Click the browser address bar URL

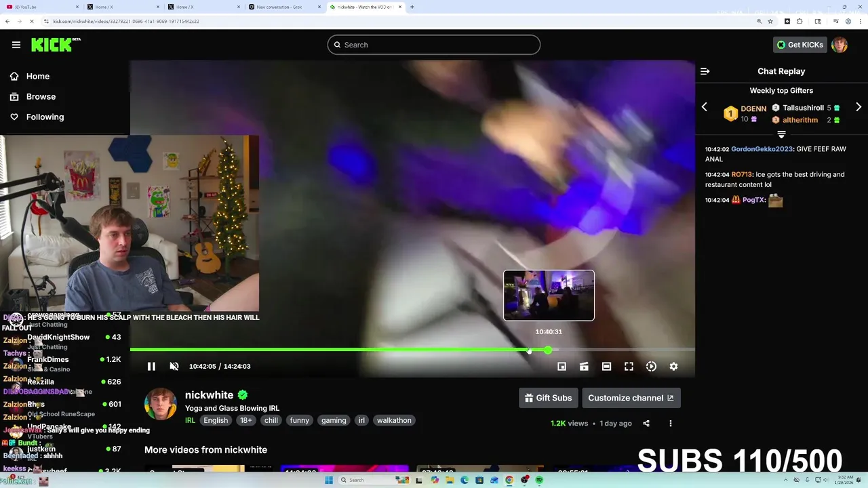[x=125, y=21]
